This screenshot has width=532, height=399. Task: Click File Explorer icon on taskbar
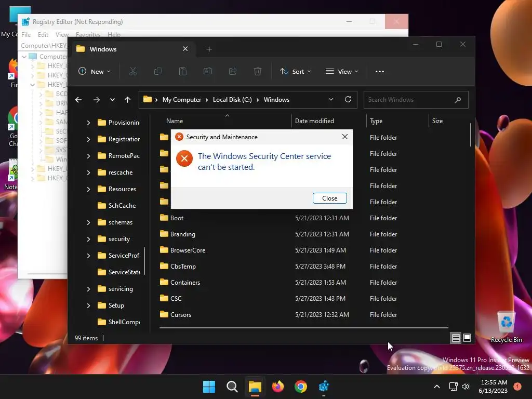coord(255,387)
